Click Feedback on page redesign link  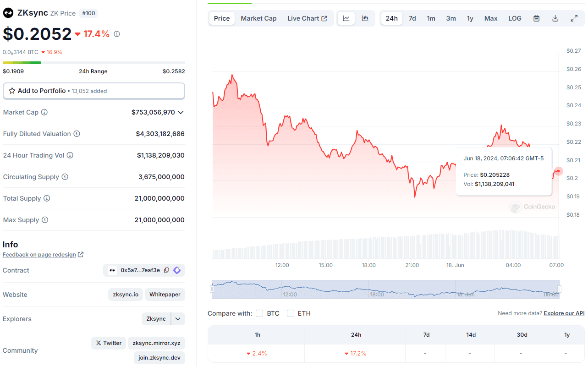(x=39, y=255)
